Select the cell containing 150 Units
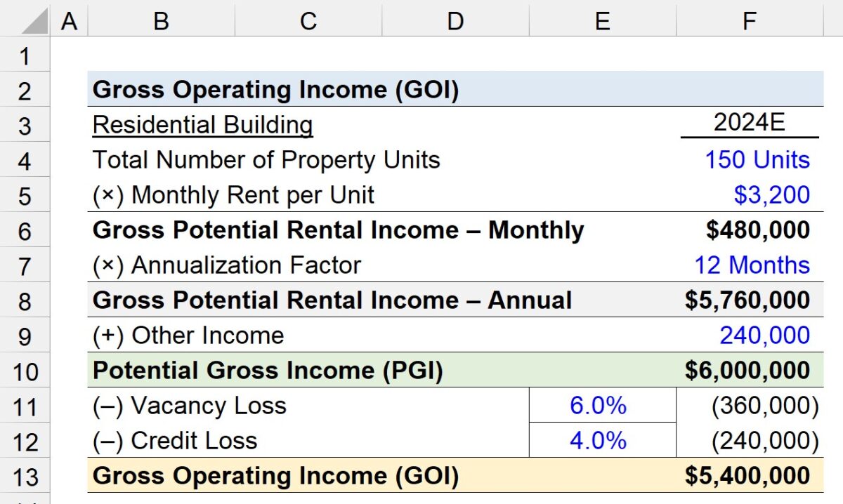Image resolution: width=843 pixels, height=504 pixels. click(x=748, y=160)
